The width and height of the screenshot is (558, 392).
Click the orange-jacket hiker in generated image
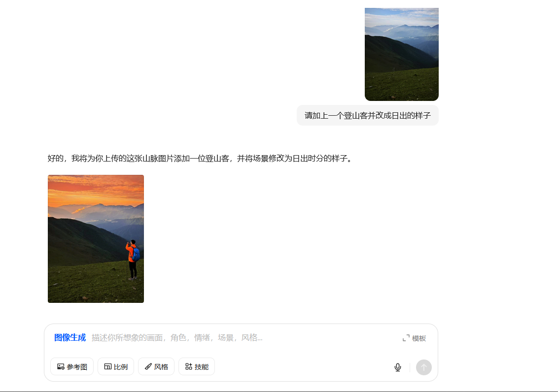133,260
